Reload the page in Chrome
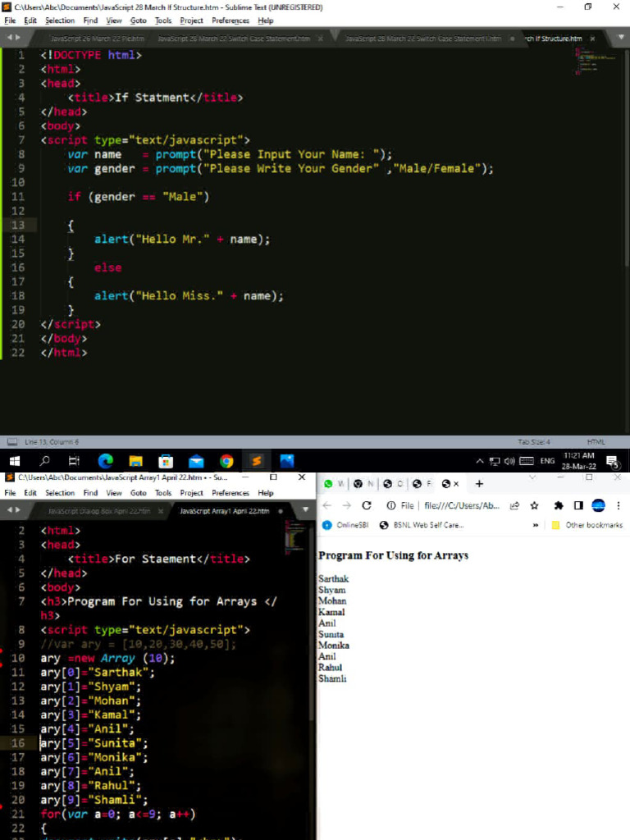Image resolution: width=630 pixels, height=840 pixels. click(367, 505)
